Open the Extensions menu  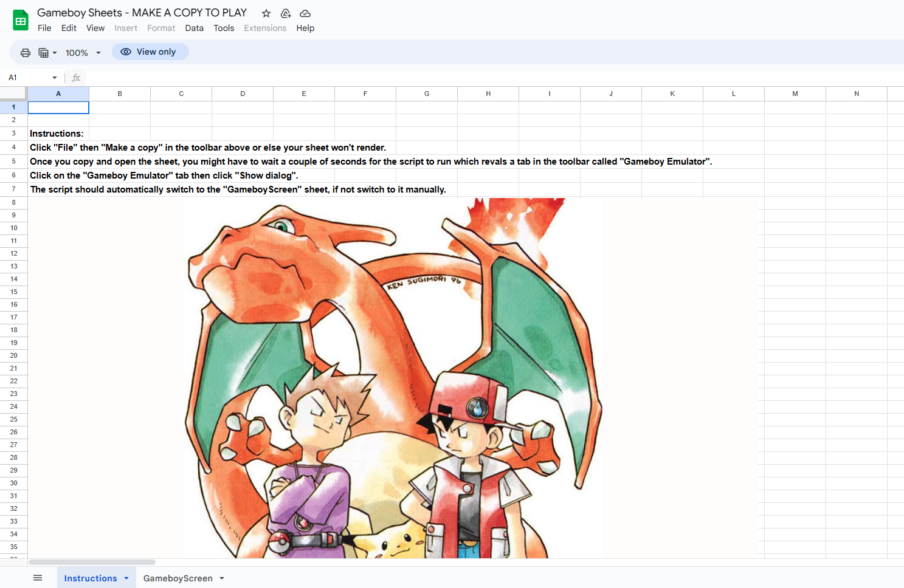[x=265, y=28]
